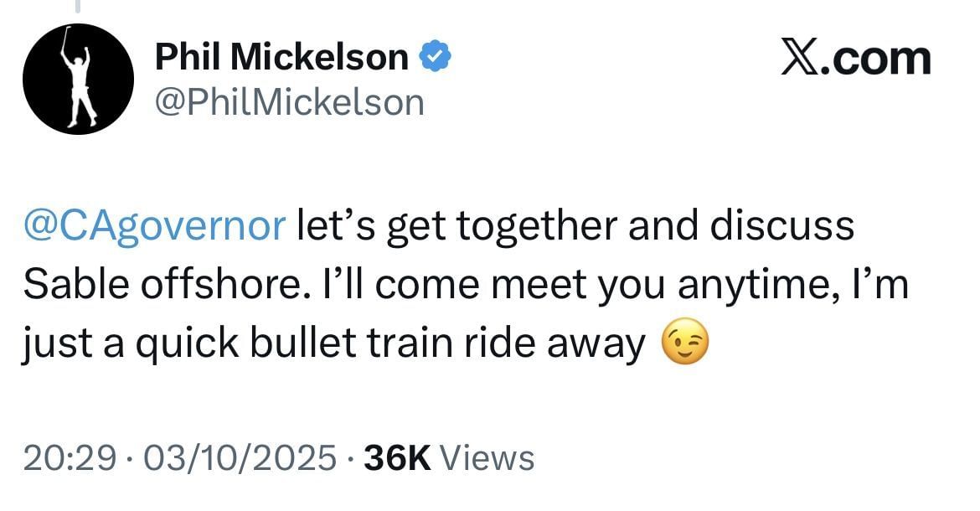Click Phil Mickelson's golfer silhouette avatar
This screenshot has height=511, width=980.
pos(79,80)
